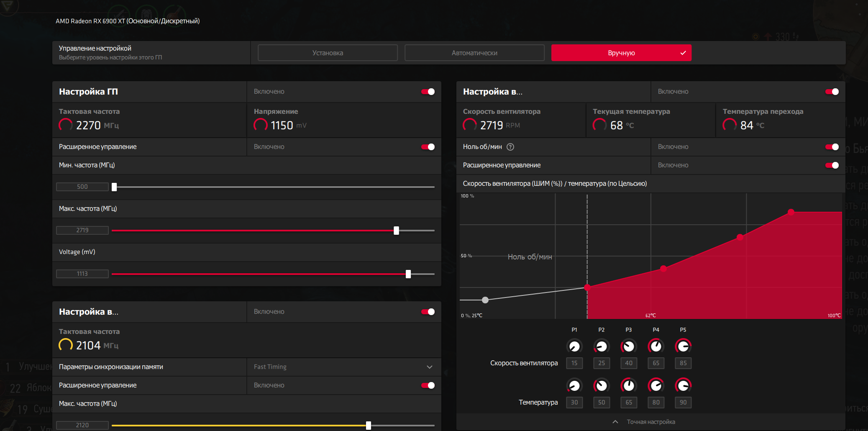
Task: Click the P5 fan speed dial knob
Action: click(683, 346)
